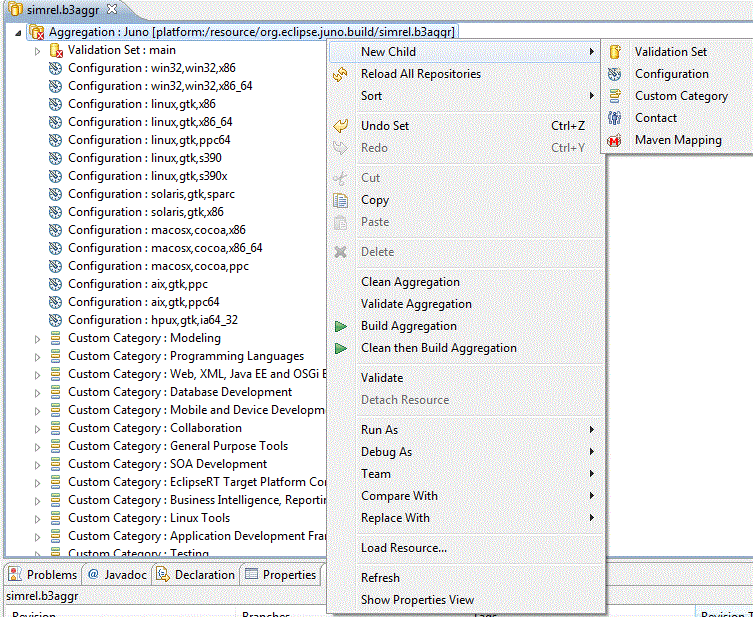The height and width of the screenshot is (617, 753).
Task: Open Debug As submenu entry
Action: [x=463, y=452]
